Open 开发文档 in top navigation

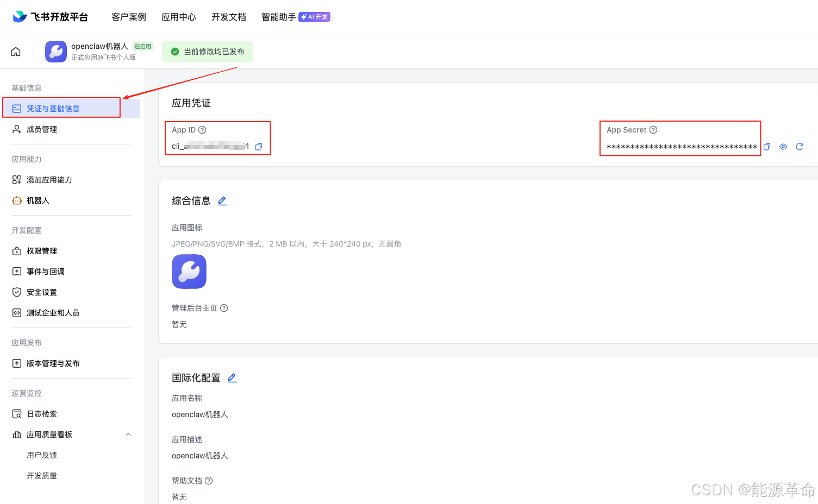click(229, 17)
